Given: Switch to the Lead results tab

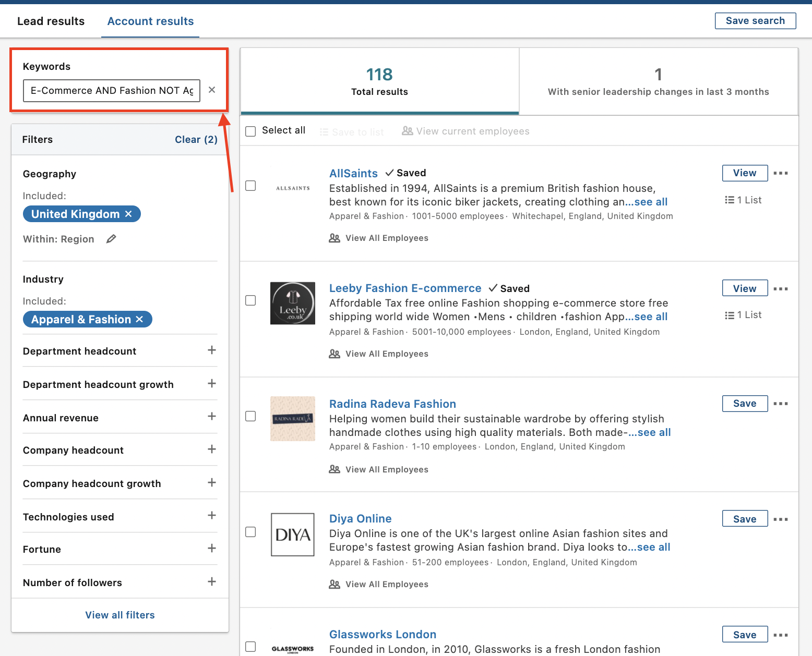Looking at the screenshot, I should [x=51, y=21].
